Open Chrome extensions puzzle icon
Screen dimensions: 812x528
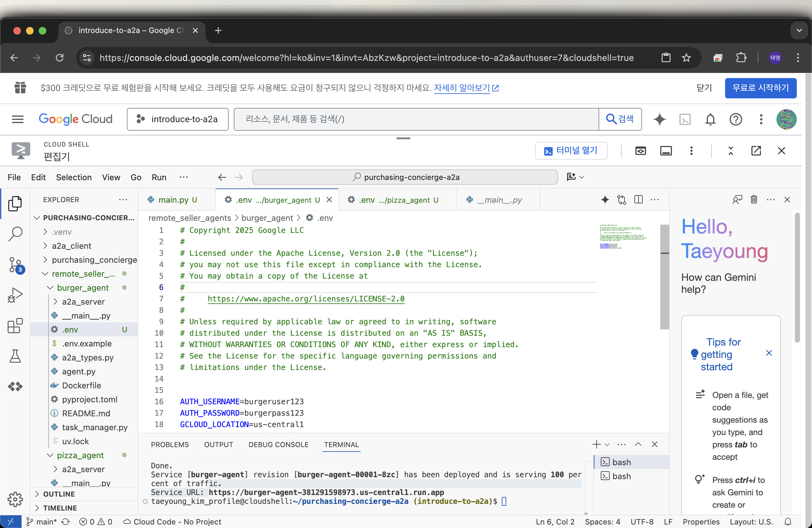(x=741, y=58)
